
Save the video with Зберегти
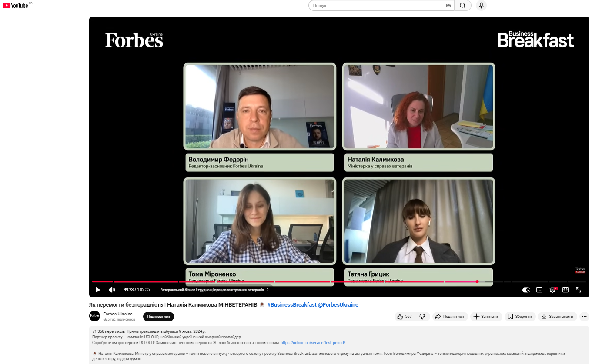click(x=520, y=317)
